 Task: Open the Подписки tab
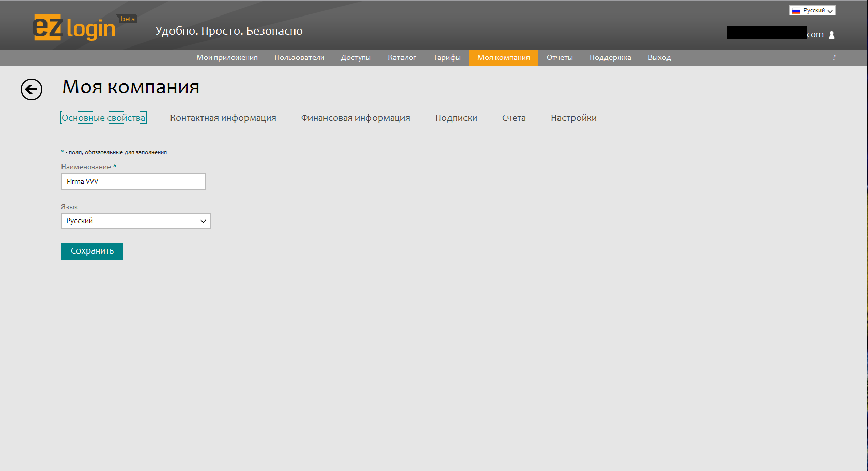tap(456, 118)
